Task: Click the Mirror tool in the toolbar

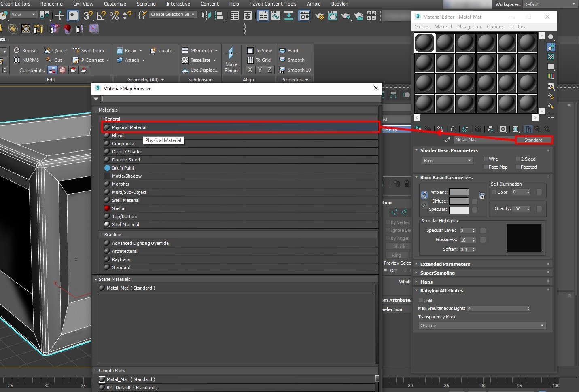Action: click(206, 15)
